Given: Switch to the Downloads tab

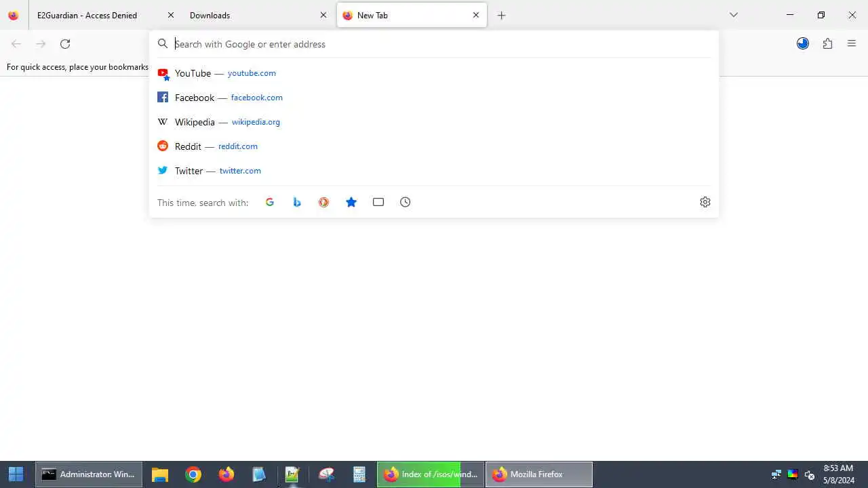Looking at the screenshot, I should coord(258,15).
